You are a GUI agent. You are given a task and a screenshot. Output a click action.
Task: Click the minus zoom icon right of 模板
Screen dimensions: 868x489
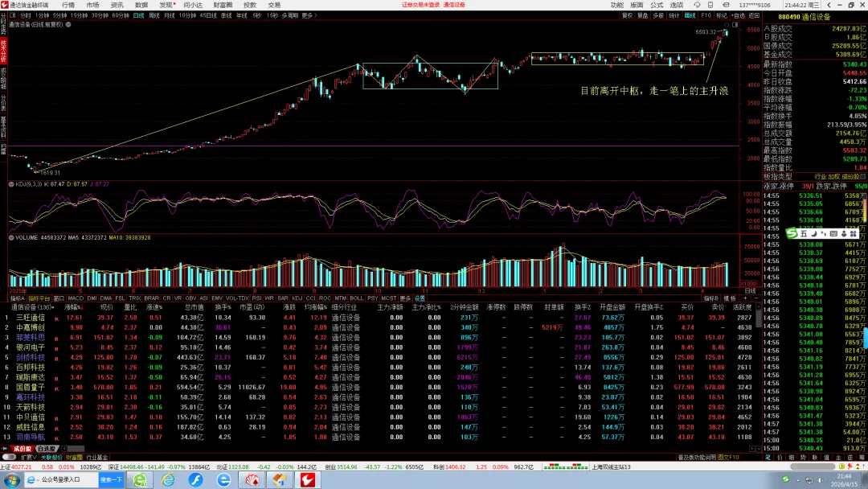point(755,298)
